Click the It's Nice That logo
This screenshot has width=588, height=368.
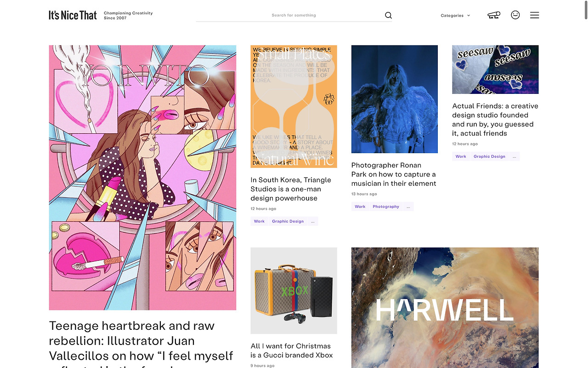[x=73, y=15]
